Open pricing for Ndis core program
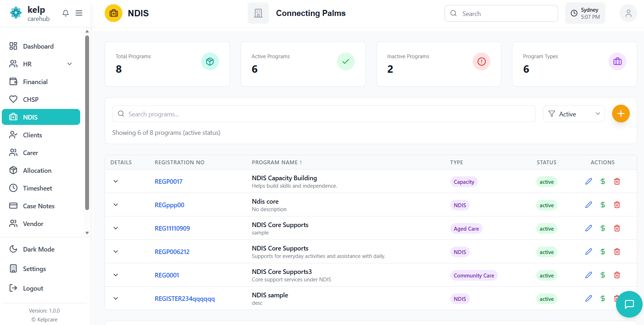 tap(602, 205)
